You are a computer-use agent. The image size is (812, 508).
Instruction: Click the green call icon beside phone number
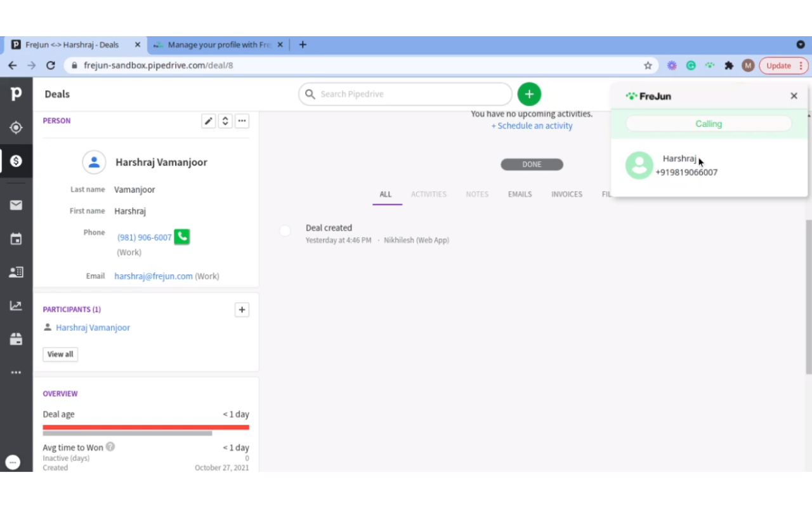182,237
